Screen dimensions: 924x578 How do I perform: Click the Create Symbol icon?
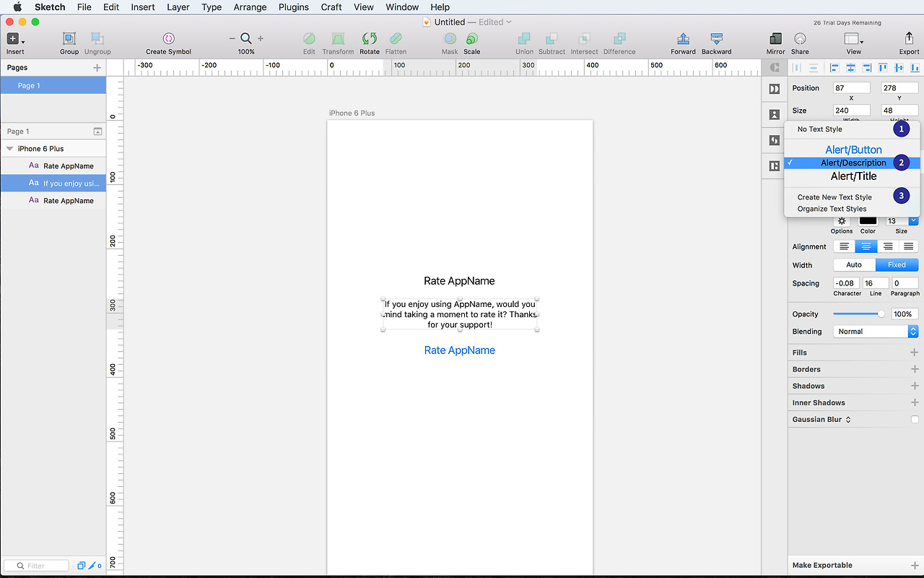coord(168,39)
